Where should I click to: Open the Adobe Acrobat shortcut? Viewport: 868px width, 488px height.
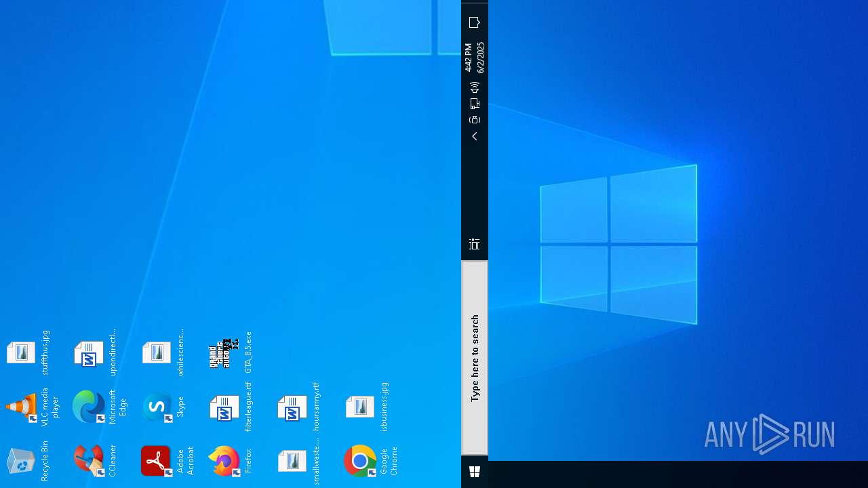tap(157, 462)
